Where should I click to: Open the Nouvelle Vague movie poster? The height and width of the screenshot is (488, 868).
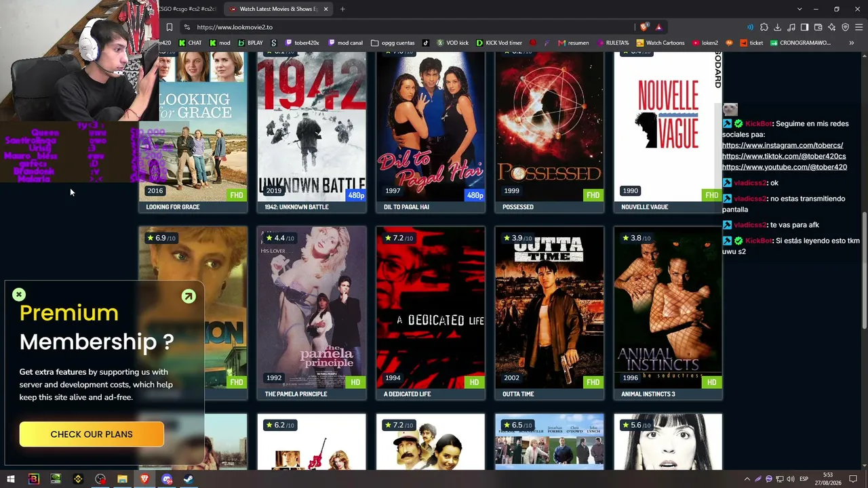[668, 127]
